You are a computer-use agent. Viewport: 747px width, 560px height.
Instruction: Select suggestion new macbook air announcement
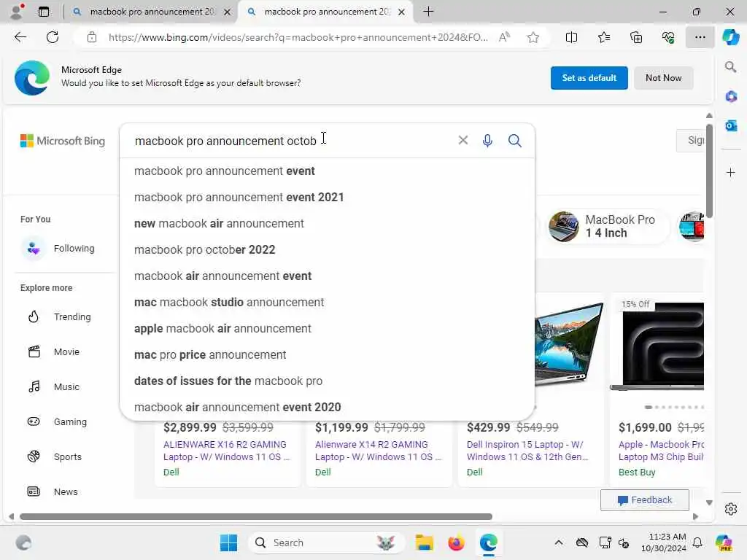[327, 223]
